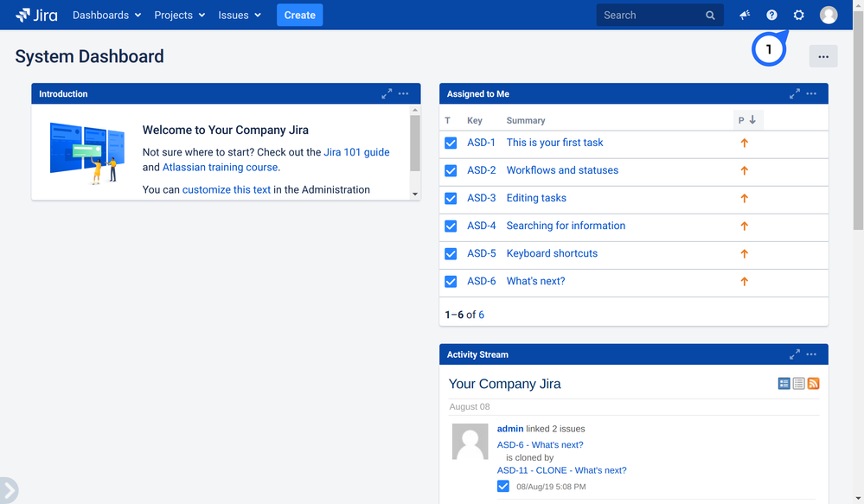Image resolution: width=864 pixels, height=504 pixels.
Task: Expand the collapsed sidebar chevron
Action: 9,490
